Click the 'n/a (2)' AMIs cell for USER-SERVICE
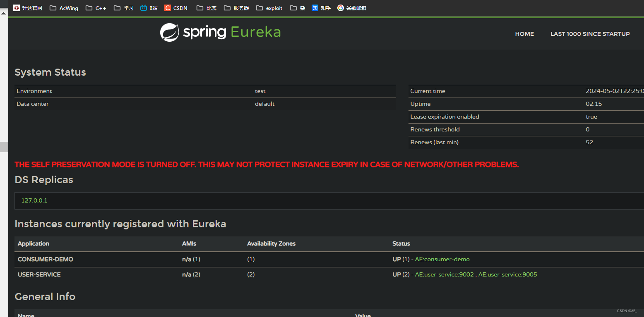 point(191,274)
